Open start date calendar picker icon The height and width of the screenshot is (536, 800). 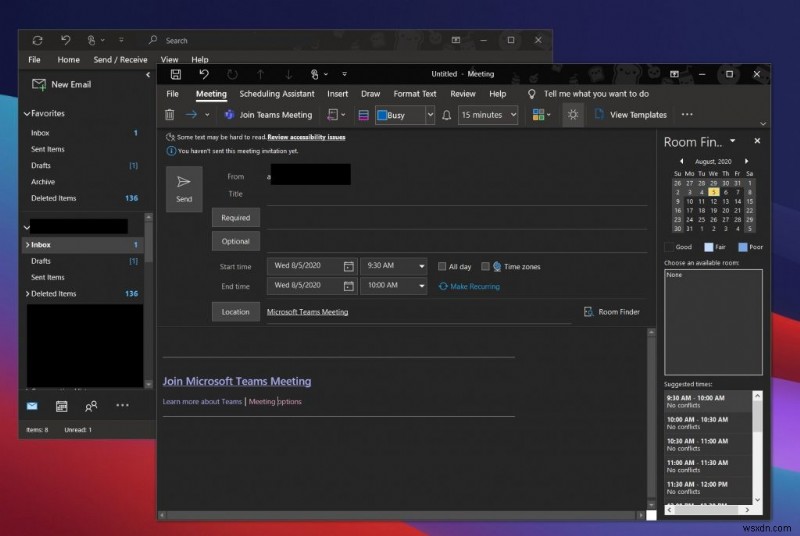coord(348,266)
